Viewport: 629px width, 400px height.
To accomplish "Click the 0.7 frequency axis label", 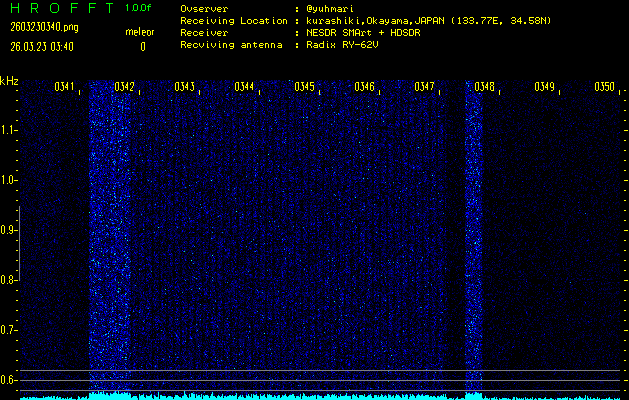I will (x=7, y=330).
